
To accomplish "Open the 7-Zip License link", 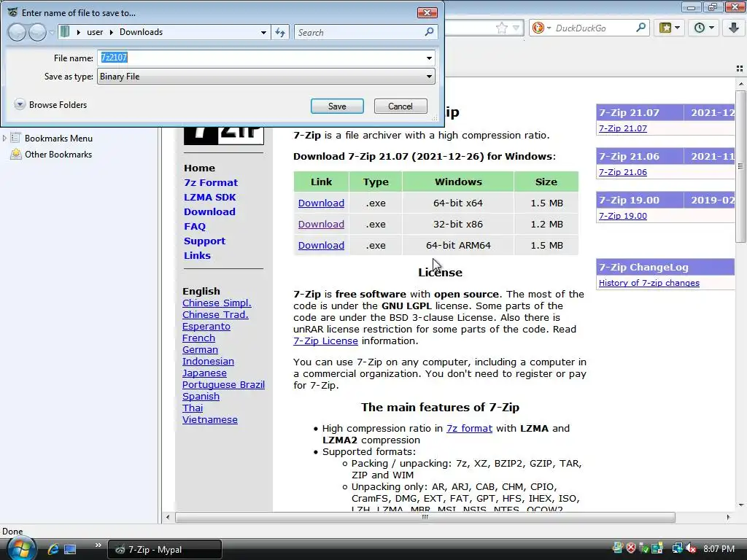I will pyautogui.click(x=325, y=341).
